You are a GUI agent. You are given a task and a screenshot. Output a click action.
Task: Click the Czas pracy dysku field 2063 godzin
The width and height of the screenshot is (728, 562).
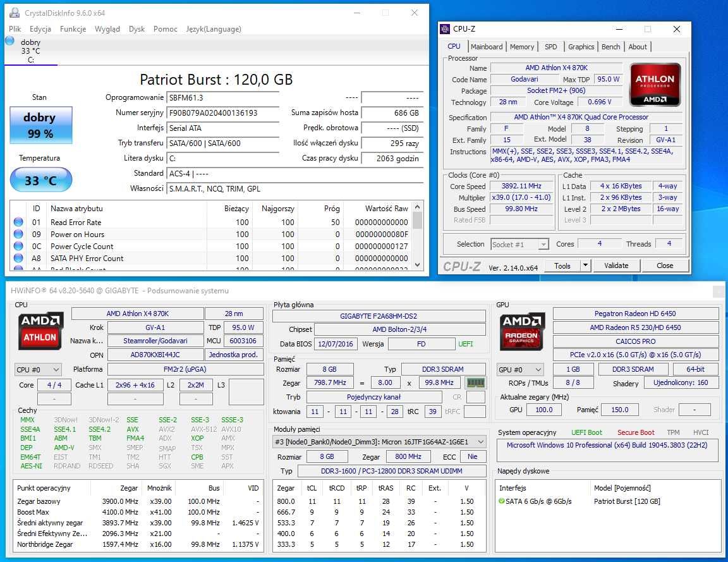click(x=392, y=159)
